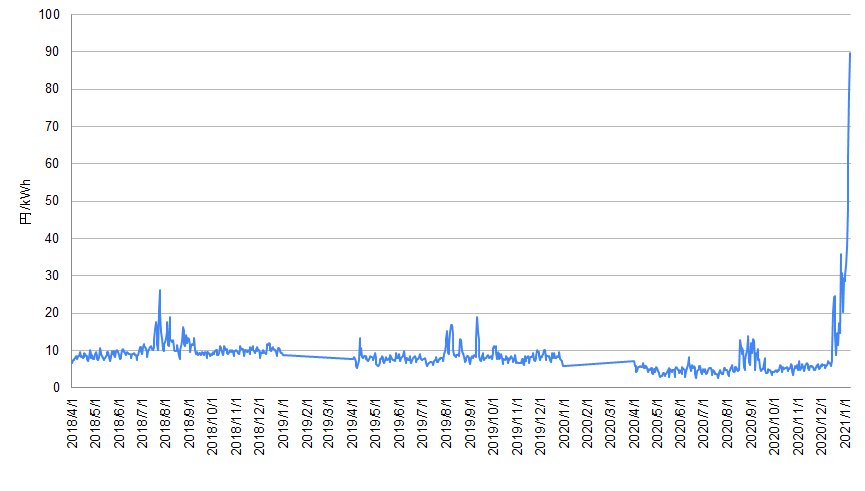Select the 2019/6/1 date label
This screenshot has height=491, width=865.
pyautogui.click(x=399, y=423)
